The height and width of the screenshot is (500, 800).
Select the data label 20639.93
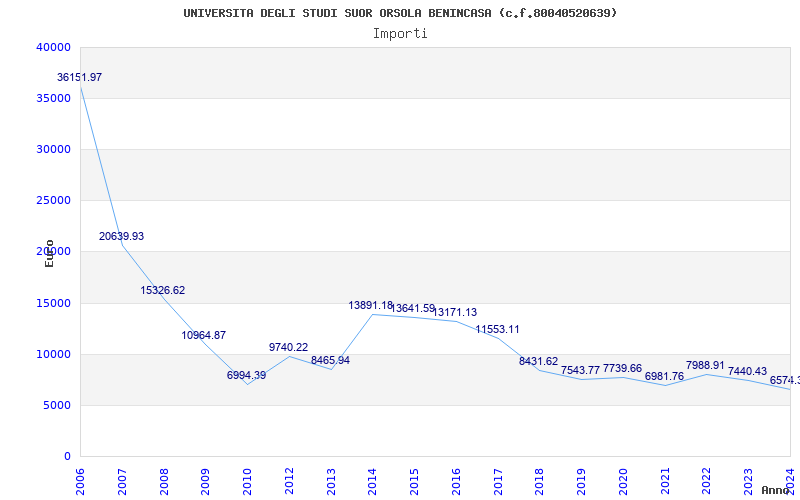121,237
